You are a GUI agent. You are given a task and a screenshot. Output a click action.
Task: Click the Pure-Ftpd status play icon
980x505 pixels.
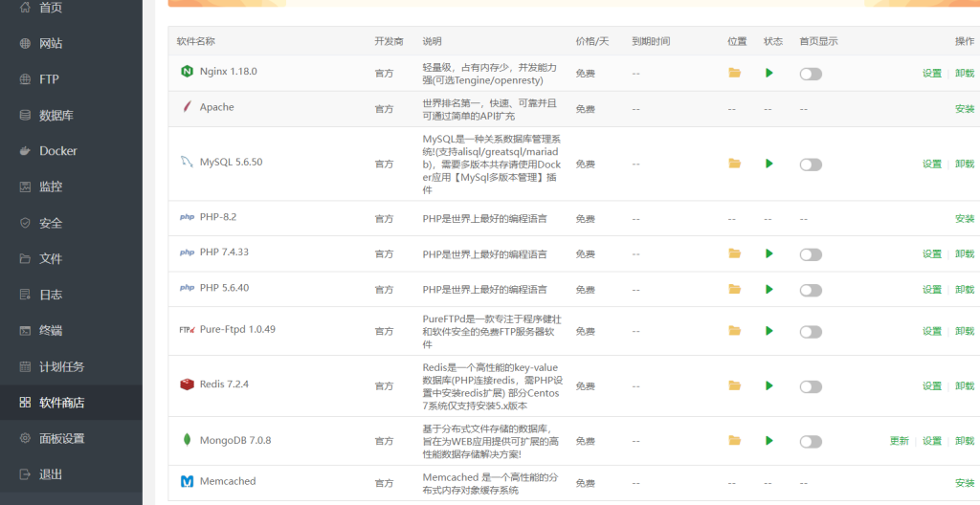(768, 330)
